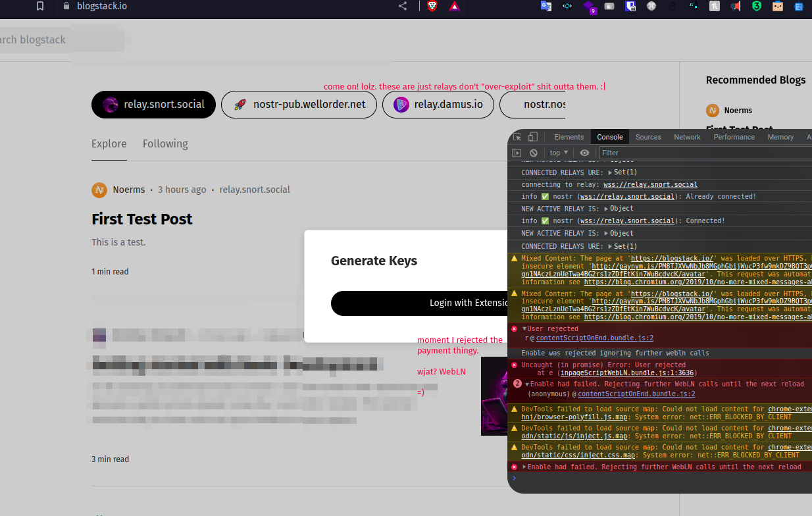Open the purple cube extension with 9 badge
Image resolution: width=812 pixels, height=516 pixels.
tap(589, 7)
